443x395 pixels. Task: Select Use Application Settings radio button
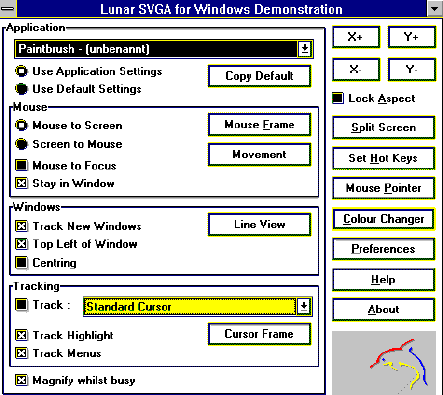pyautogui.click(x=22, y=71)
